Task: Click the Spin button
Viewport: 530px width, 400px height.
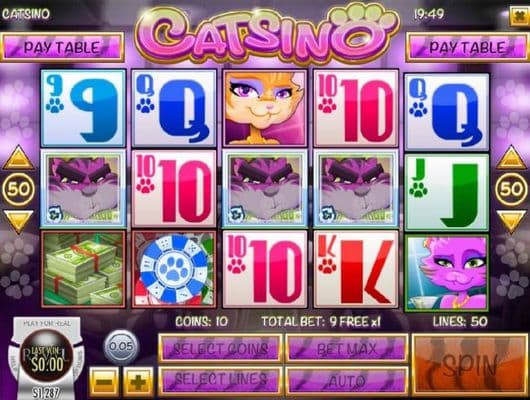Action: (471, 365)
